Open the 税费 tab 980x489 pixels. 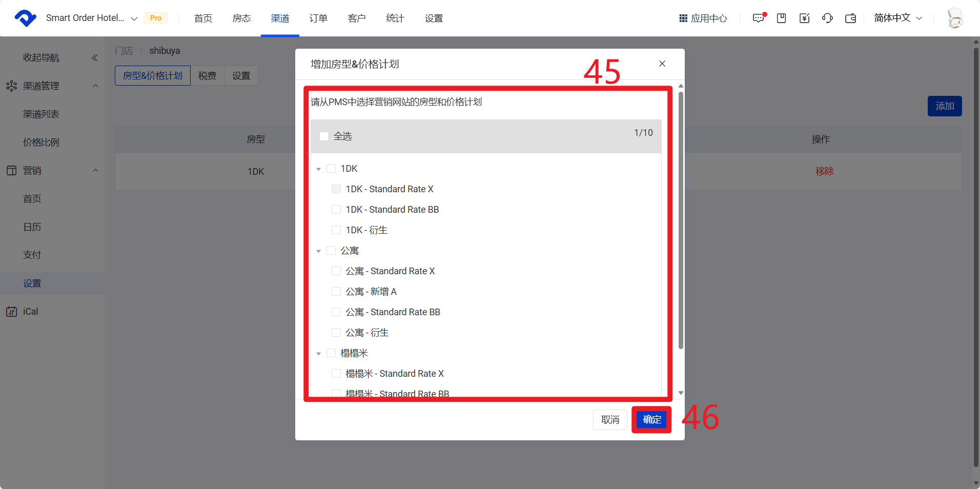[207, 76]
